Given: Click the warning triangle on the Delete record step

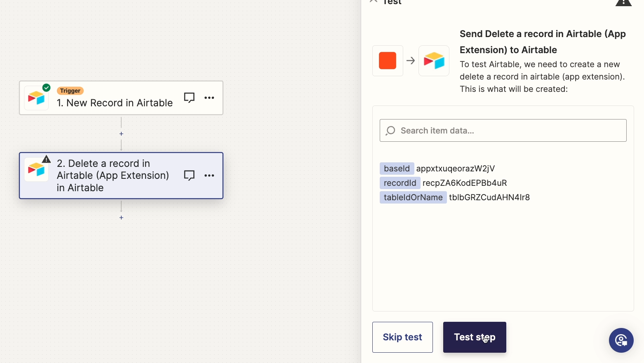Looking at the screenshot, I should click(47, 159).
